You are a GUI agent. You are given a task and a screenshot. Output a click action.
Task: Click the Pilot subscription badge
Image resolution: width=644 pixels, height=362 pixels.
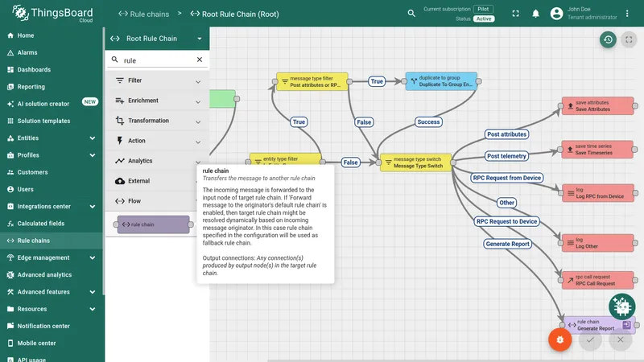point(483,9)
